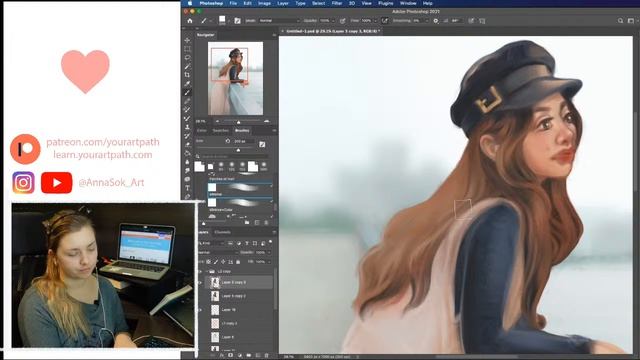Screen dimensions: 640x360
Task: Toggle layer filtering on/off switch
Action: tap(270, 243)
